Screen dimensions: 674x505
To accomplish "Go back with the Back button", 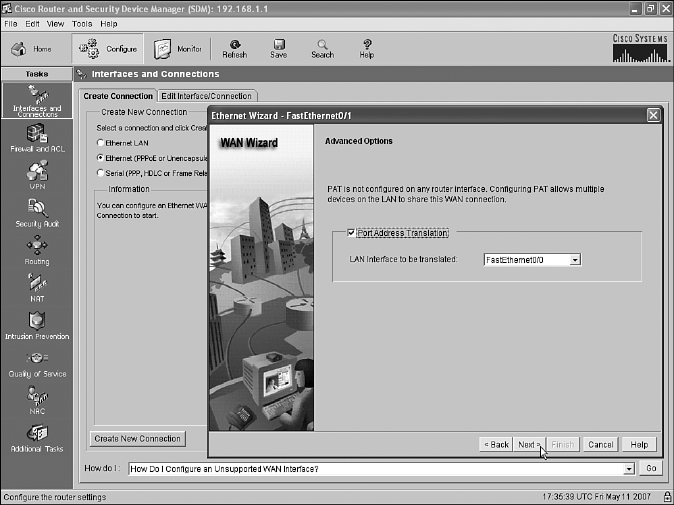I will click(x=496, y=444).
